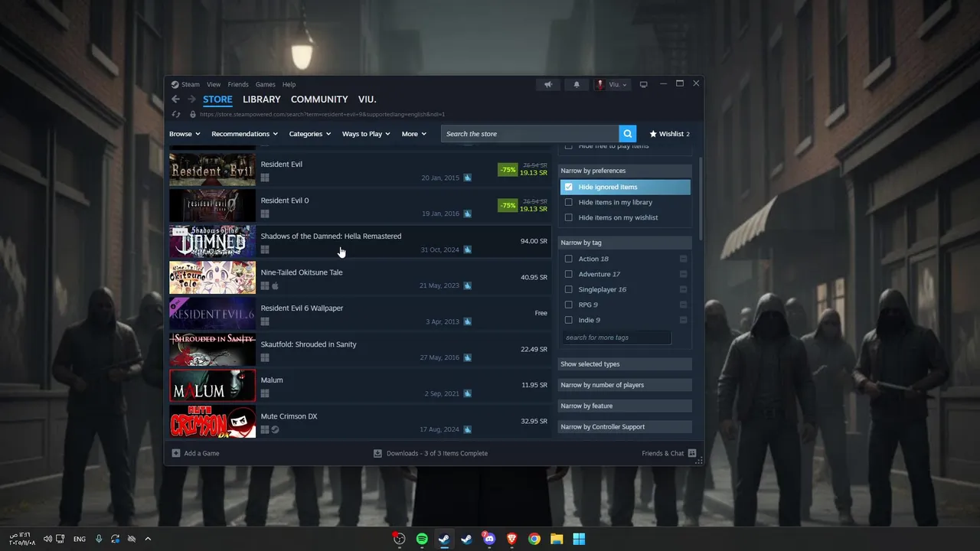The height and width of the screenshot is (551, 980).
Task: Run the search via magnifier button
Action: 628,134
